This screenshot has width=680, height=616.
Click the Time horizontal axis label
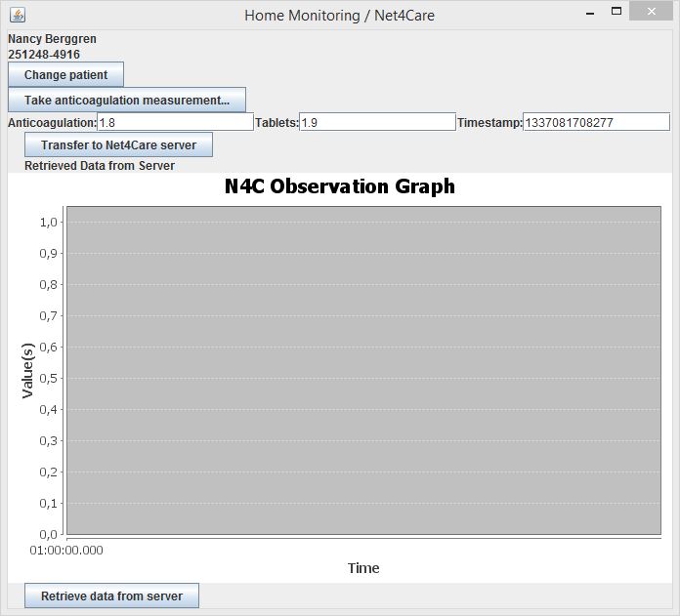click(363, 568)
